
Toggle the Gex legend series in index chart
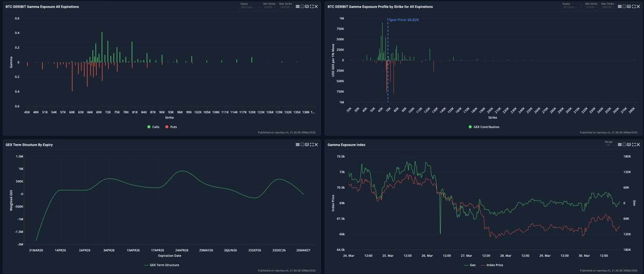click(469, 265)
